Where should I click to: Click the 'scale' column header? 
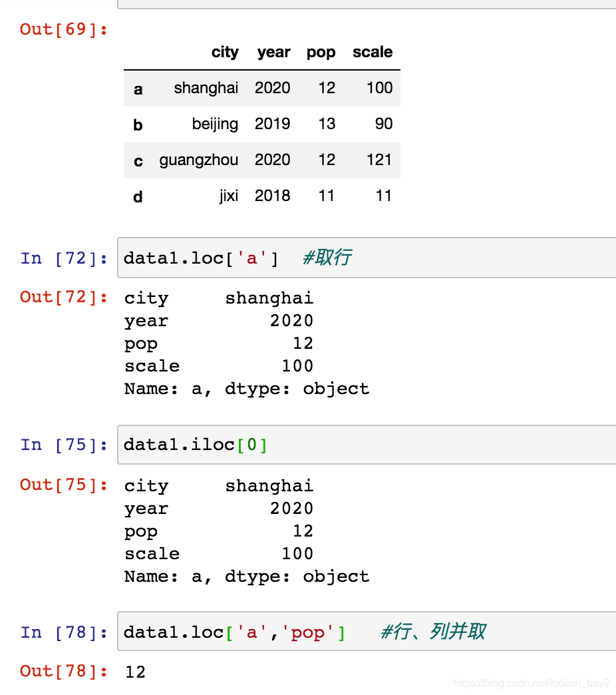click(x=373, y=52)
